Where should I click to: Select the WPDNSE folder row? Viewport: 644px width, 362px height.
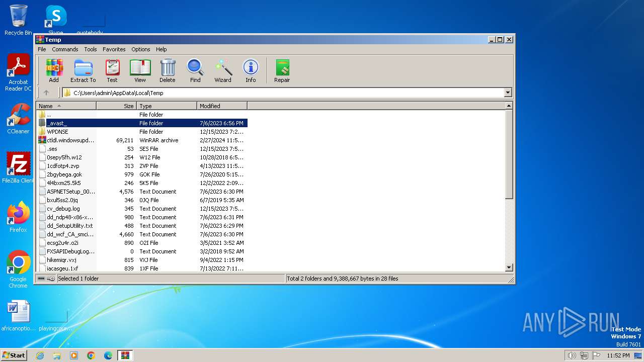[x=142, y=132]
